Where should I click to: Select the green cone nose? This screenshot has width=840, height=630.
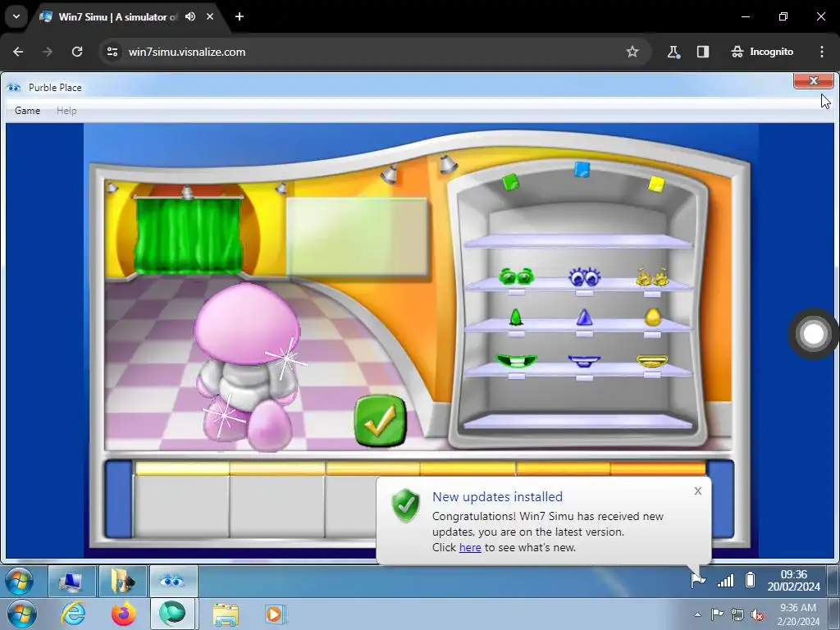point(516,317)
